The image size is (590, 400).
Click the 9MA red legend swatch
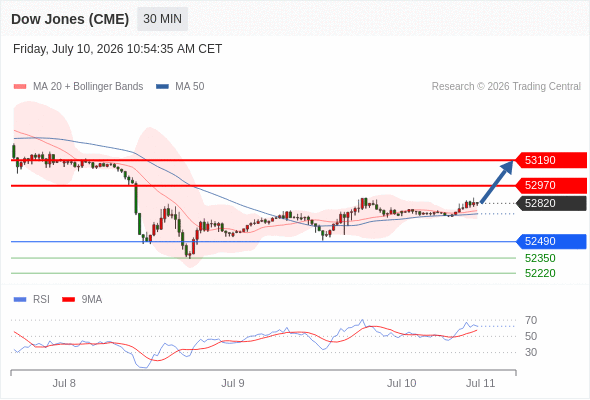click(x=68, y=300)
